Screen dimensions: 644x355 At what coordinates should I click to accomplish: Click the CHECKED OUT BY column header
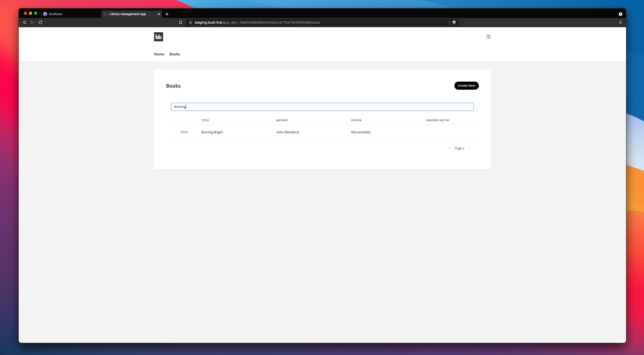438,120
